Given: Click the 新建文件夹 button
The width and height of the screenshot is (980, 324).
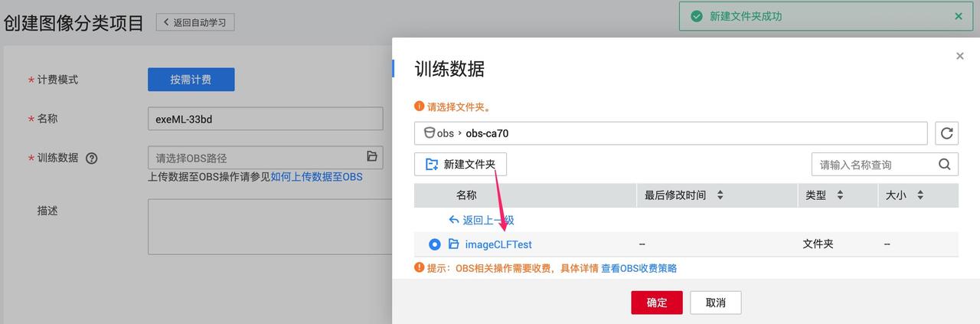Looking at the screenshot, I should pos(460,164).
